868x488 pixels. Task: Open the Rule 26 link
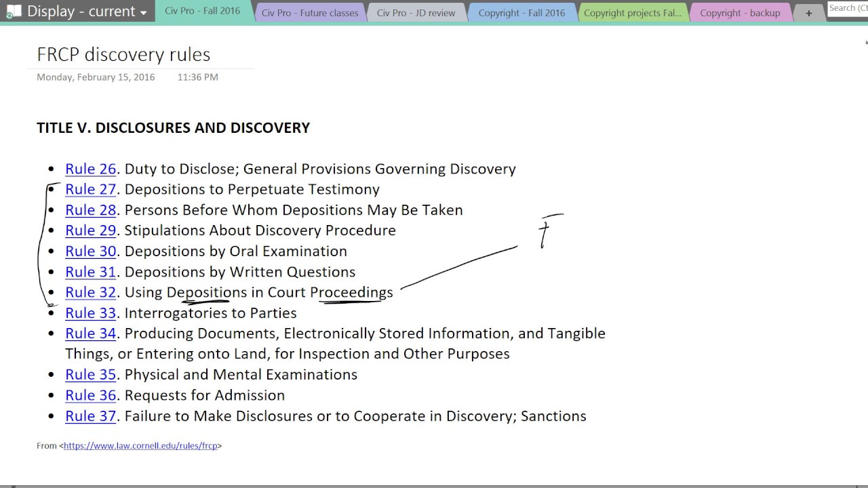tap(91, 169)
